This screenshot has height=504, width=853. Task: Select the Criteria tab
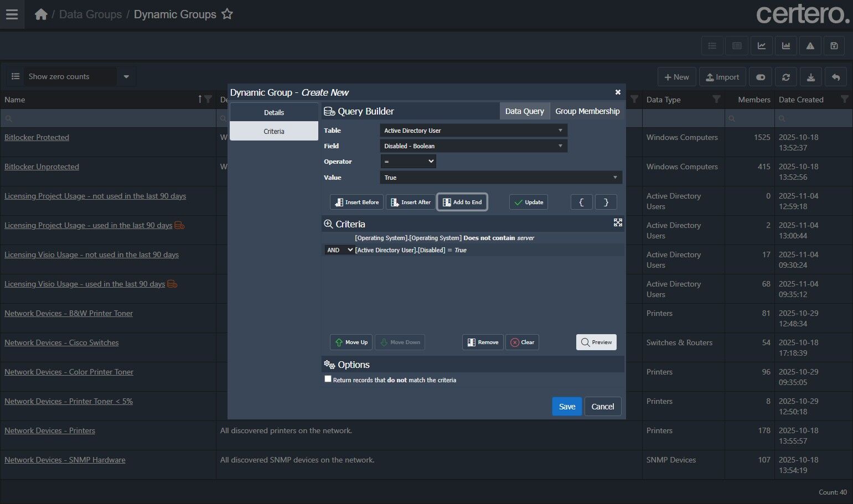click(274, 131)
